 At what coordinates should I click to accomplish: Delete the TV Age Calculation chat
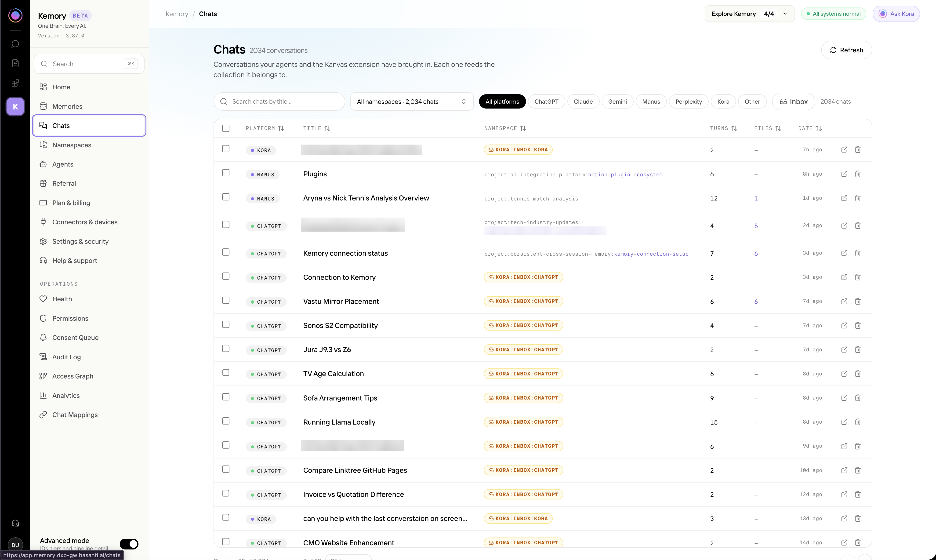coord(857,374)
